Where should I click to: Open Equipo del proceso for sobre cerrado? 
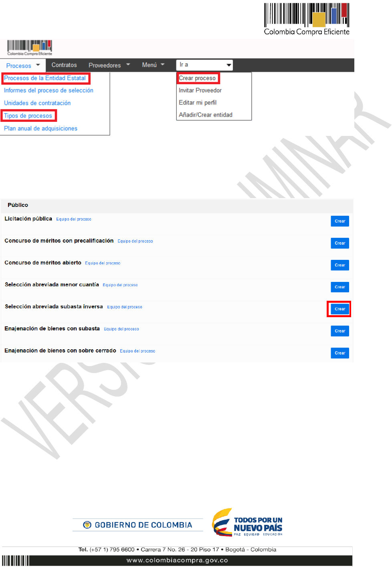pos(137,351)
